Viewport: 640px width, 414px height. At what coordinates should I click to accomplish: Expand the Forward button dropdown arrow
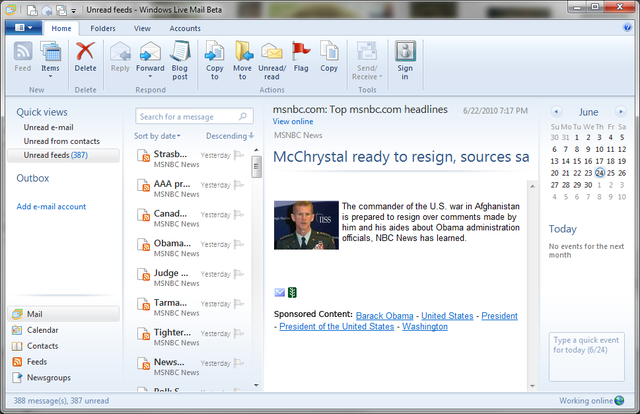click(150, 77)
